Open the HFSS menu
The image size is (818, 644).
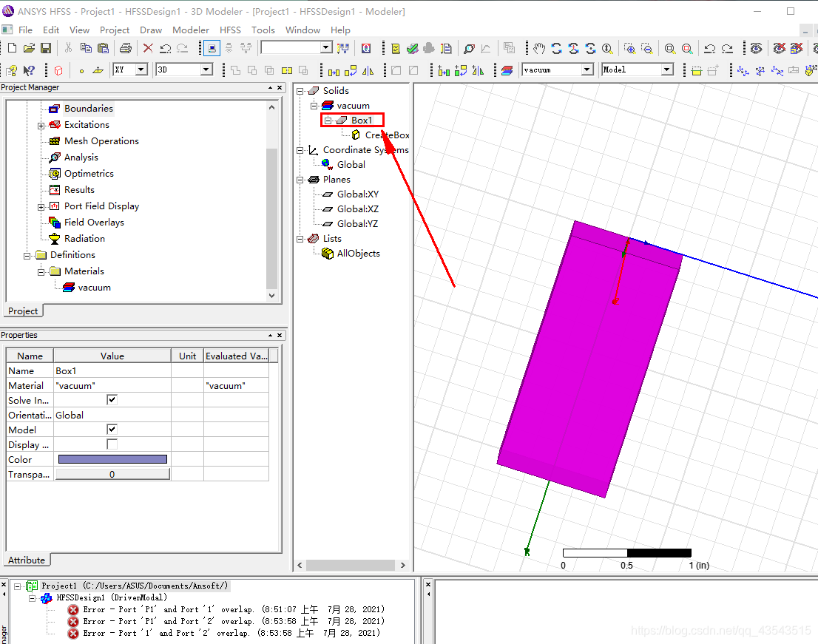click(230, 30)
